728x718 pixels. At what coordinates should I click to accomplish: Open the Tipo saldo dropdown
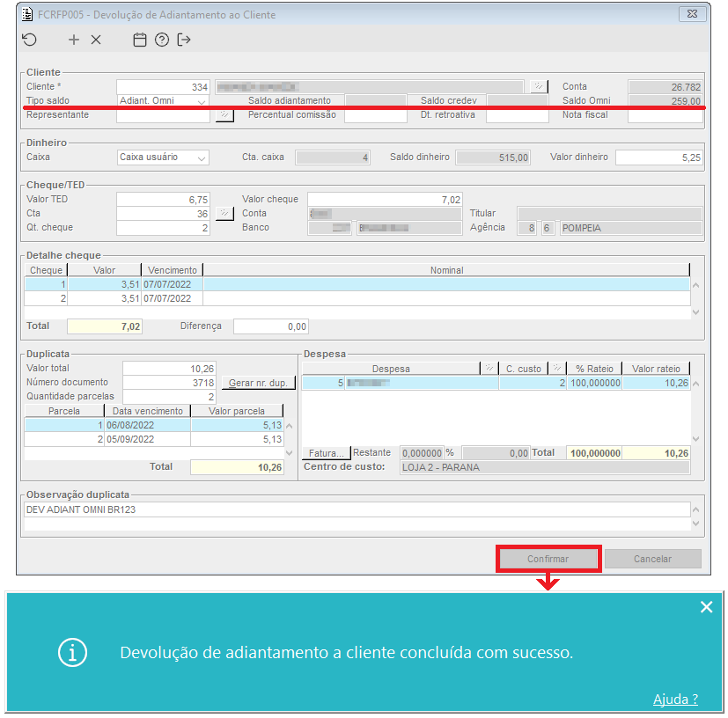point(201,100)
